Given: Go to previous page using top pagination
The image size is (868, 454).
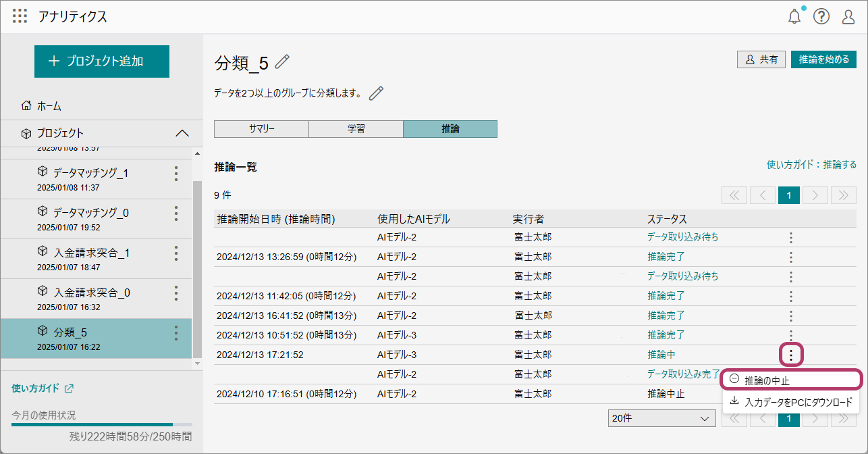Looking at the screenshot, I should tap(762, 195).
